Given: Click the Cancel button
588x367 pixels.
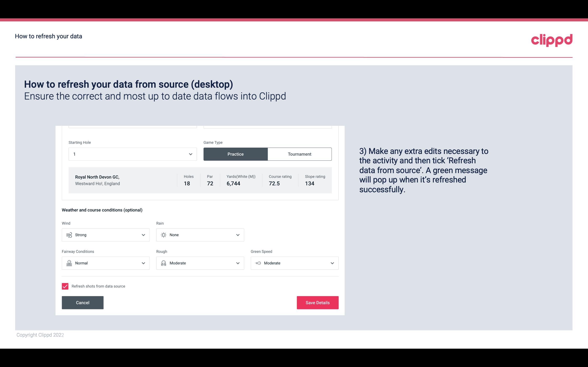Looking at the screenshot, I should [x=83, y=302].
